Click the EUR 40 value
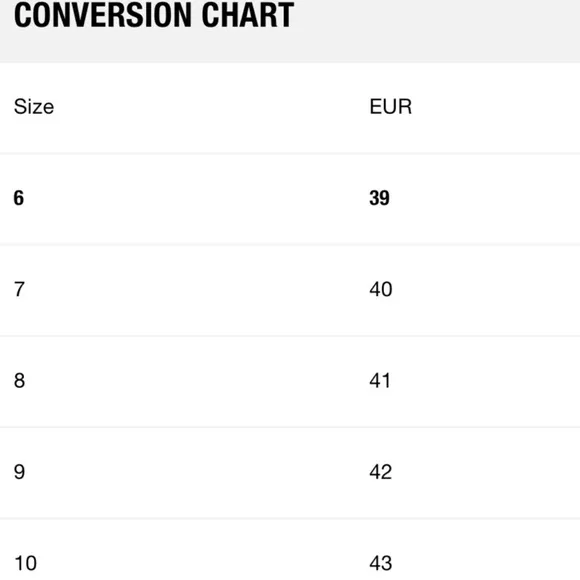Screen dimensions: 580x580 [381, 289]
